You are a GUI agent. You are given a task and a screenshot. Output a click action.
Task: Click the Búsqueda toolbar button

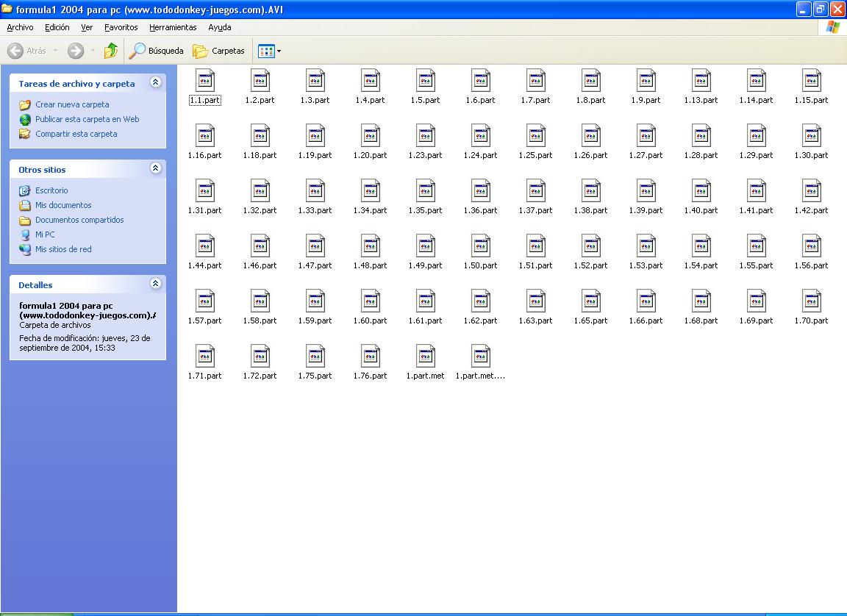pos(157,51)
